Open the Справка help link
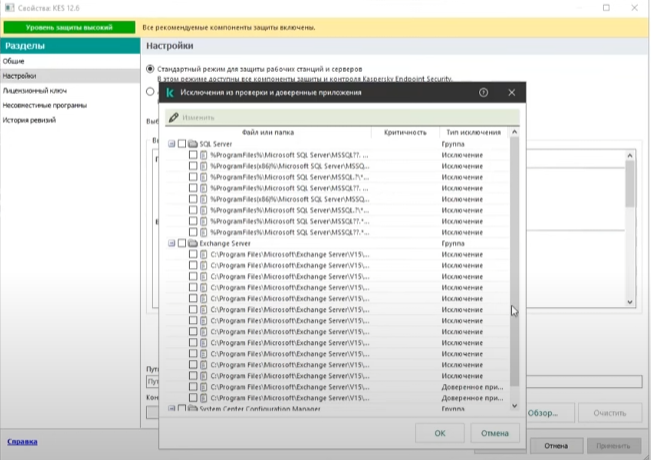Screen dimensions: 651x460 pyautogui.click(x=24, y=441)
